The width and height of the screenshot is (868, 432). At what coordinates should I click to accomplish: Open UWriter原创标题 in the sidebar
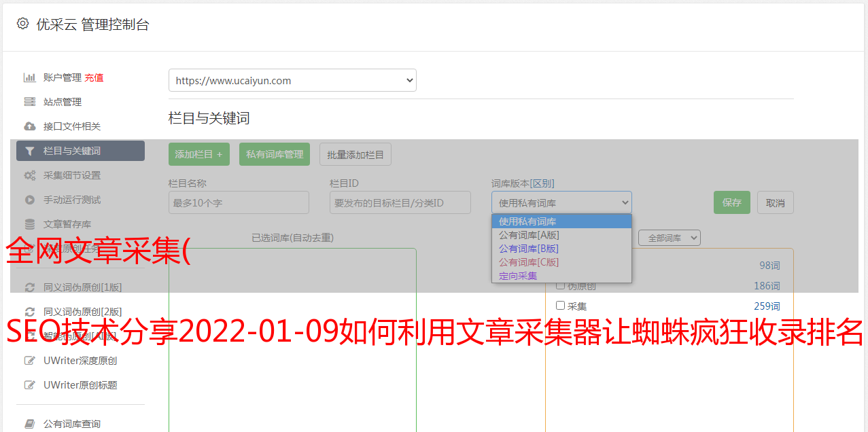(x=80, y=385)
